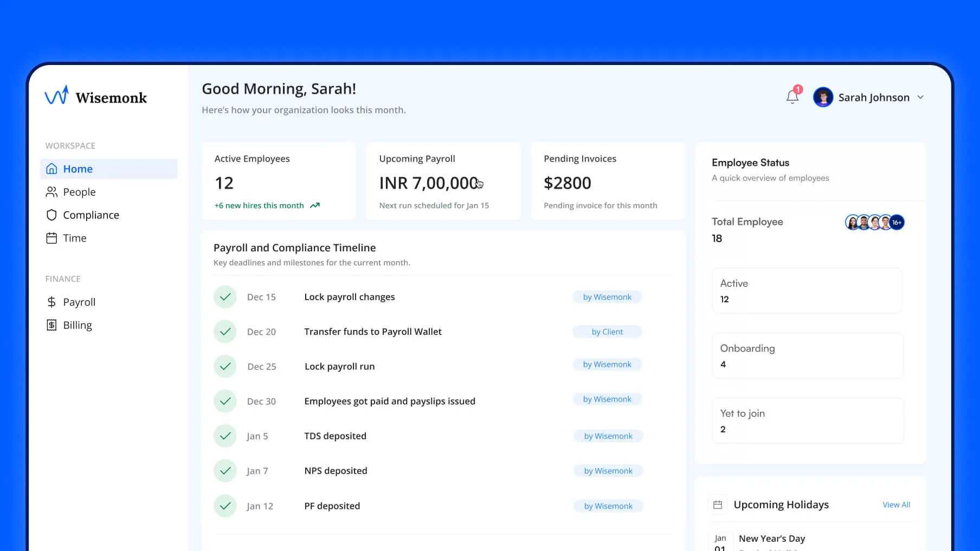Click the by Wisemonk tag for Lock payroll run
The height and width of the screenshot is (551, 980).
(x=607, y=364)
